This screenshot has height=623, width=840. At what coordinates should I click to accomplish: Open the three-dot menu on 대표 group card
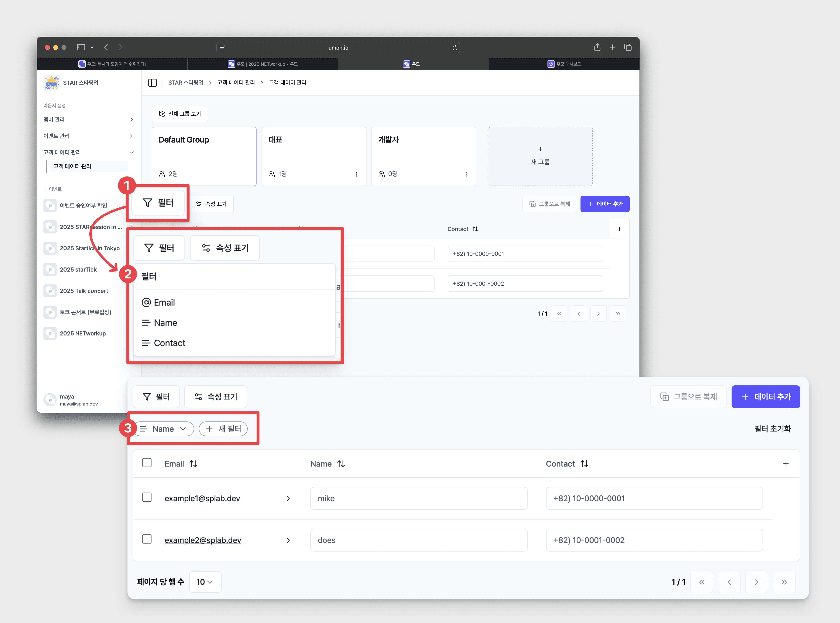coord(356,174)
